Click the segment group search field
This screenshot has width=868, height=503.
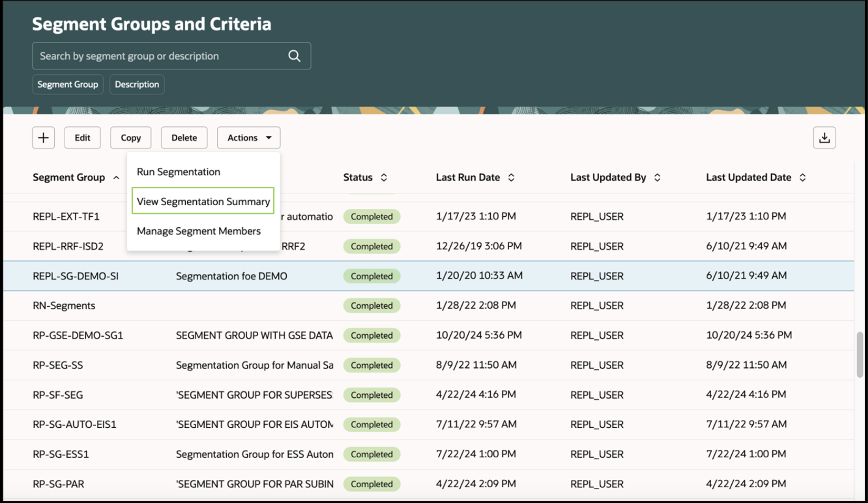[x=158, y=55]
